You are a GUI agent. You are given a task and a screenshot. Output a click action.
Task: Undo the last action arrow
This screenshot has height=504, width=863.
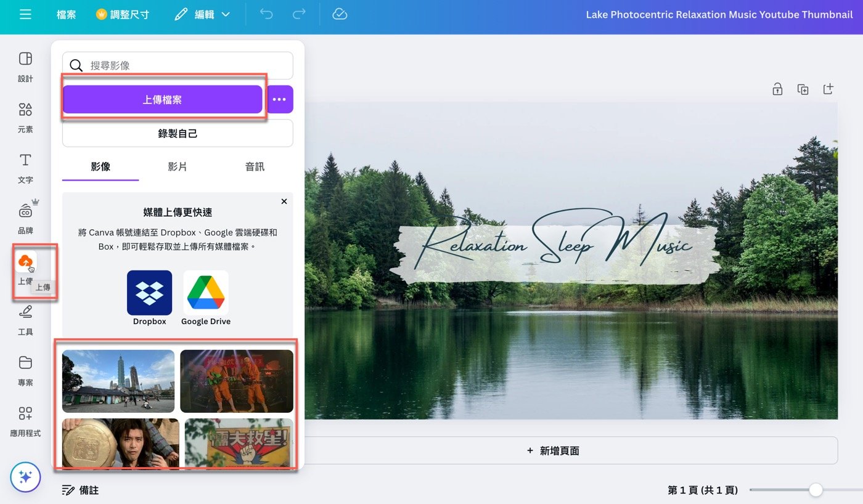[x=266, y=14]
